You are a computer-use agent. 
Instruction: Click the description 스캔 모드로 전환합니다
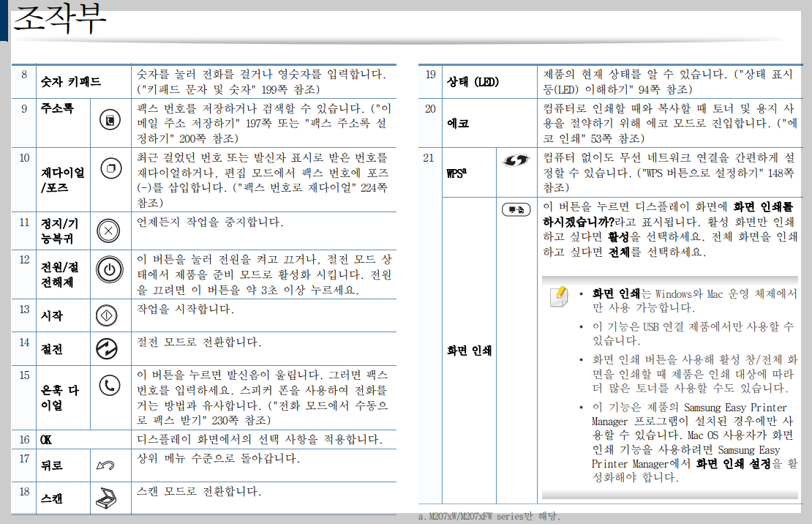pyautogui.click(x=200, y=491)
